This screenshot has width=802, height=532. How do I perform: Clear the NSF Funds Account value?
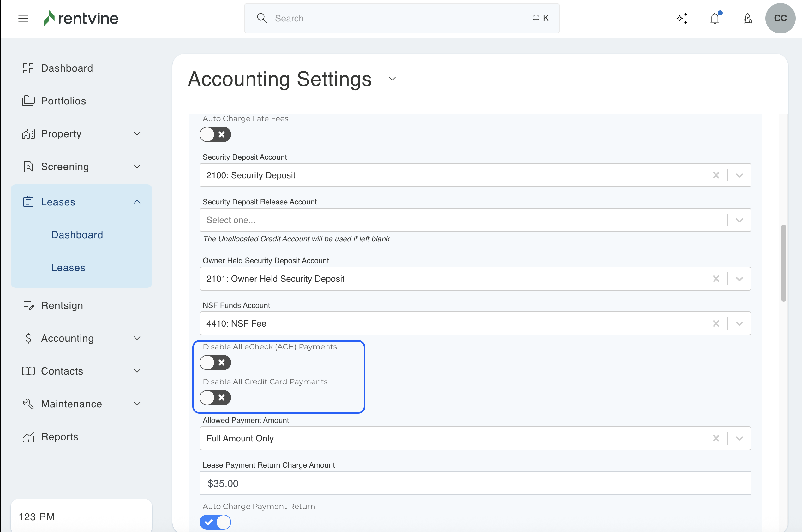pos(716,324)
